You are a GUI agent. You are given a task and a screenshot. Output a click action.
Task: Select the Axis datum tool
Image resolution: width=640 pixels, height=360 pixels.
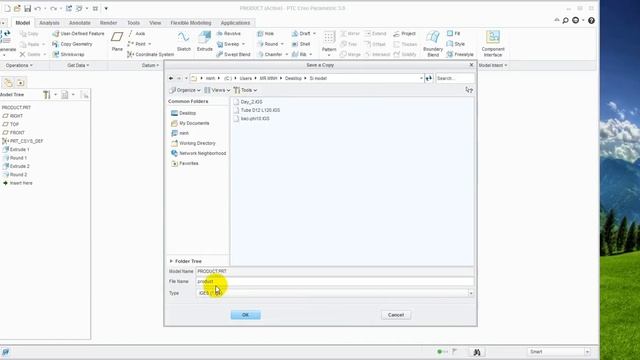(137, 33)
